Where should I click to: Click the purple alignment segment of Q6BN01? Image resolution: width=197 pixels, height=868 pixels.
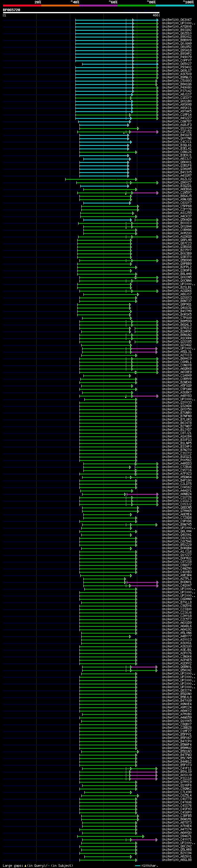click(x=144, y=667)
